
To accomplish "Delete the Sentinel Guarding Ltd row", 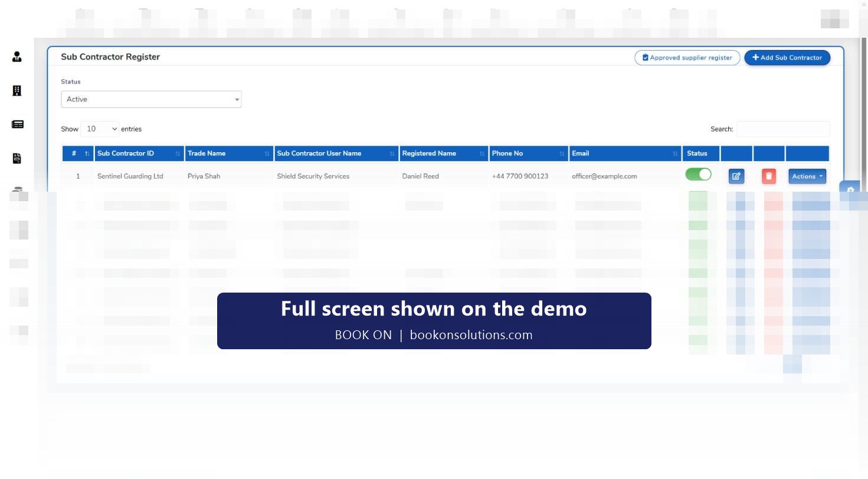I will (768, 176).
